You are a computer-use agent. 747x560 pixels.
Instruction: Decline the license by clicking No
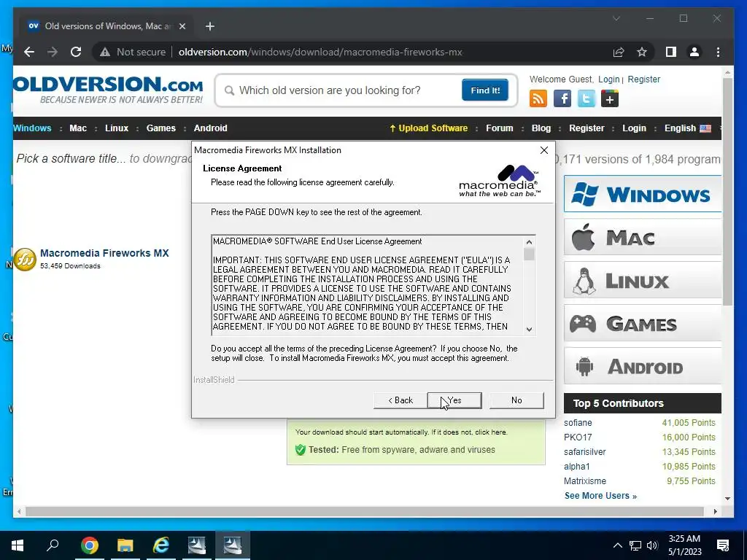click(516, 400)
